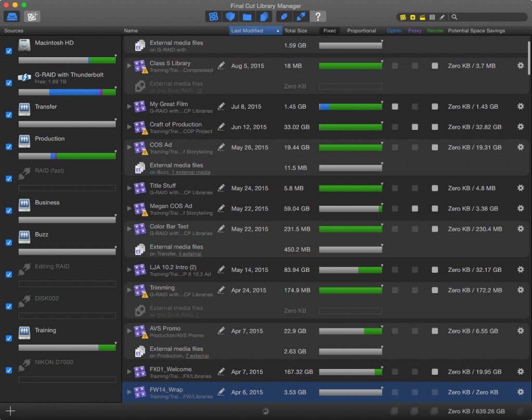Image resolution: width=532 pixels, height=420 pixels.
Task: Edit notes pencil for Title Stuff
Action: click(x=221, y=188)
